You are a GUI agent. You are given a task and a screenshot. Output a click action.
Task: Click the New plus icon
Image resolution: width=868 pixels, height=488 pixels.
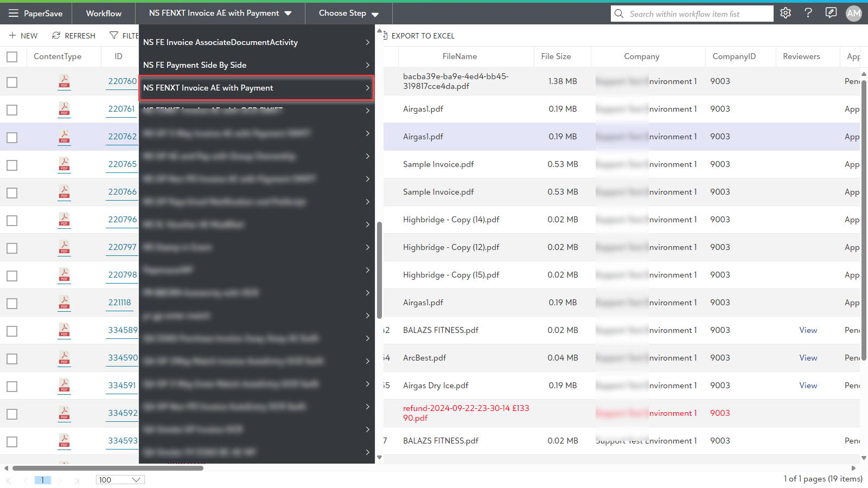click(x=12, y=36)
